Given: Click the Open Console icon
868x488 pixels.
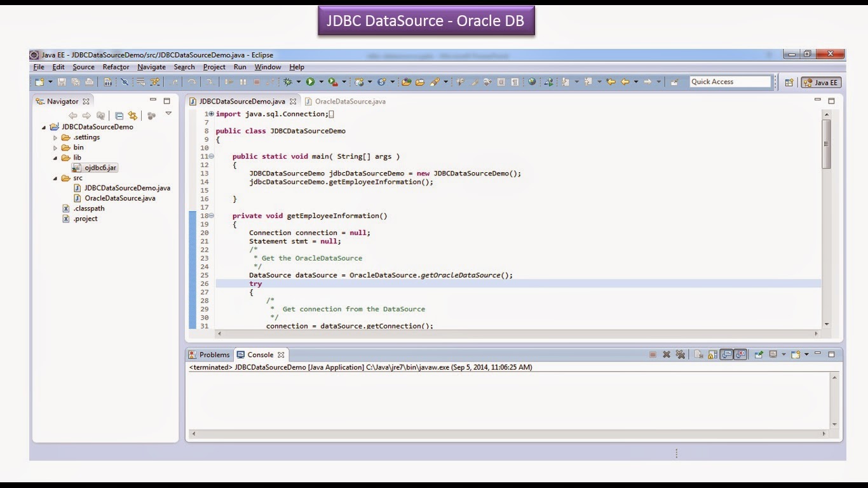Looking at the screenshot, I should [795, 355].
